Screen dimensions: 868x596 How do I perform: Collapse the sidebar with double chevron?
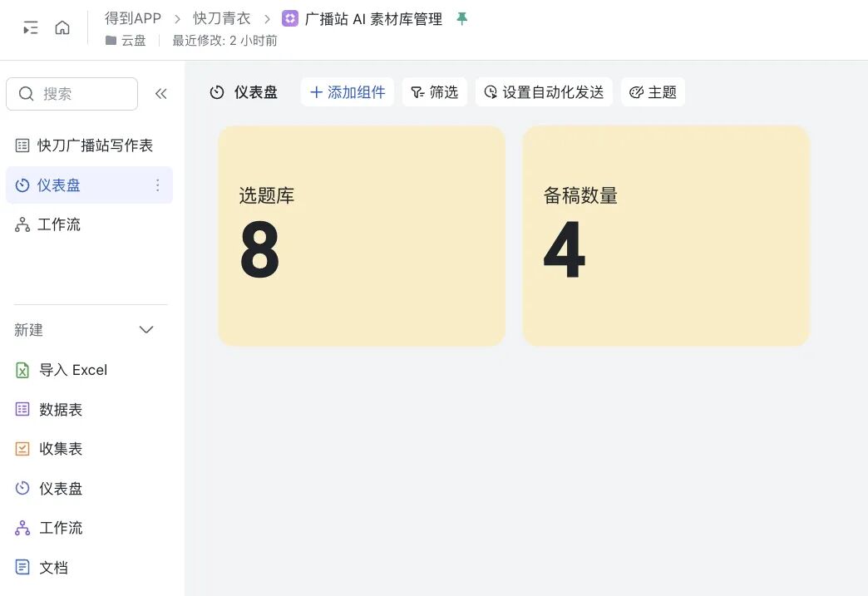(160, 94)
